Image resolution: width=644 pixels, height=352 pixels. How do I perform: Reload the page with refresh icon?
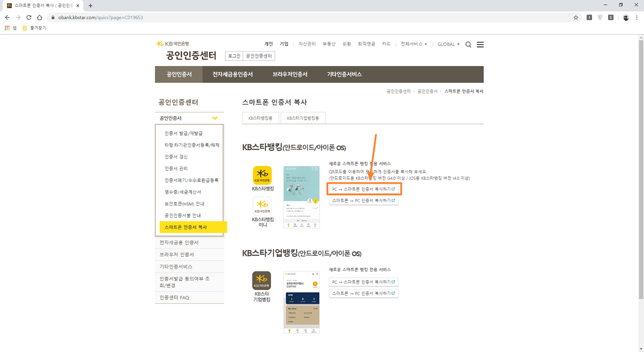click(29, 18)
